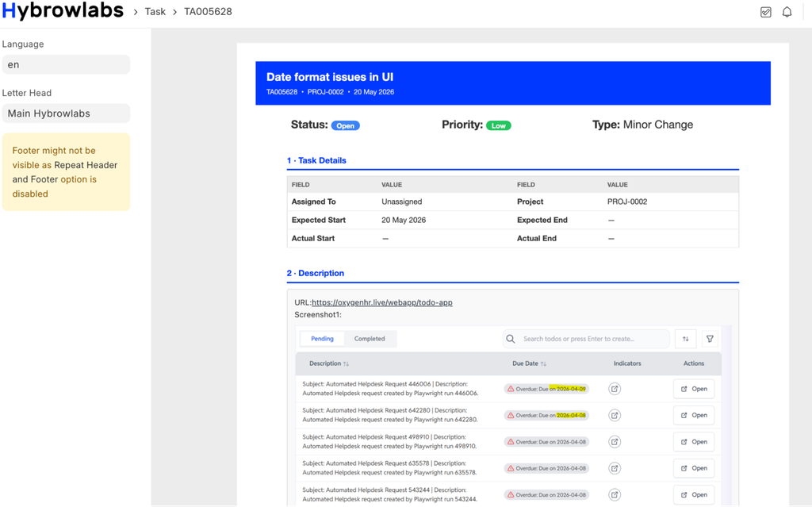This screenshot has width=812, height=507.
Task: Open the request 446006 row
Action: tap(694, 389)
